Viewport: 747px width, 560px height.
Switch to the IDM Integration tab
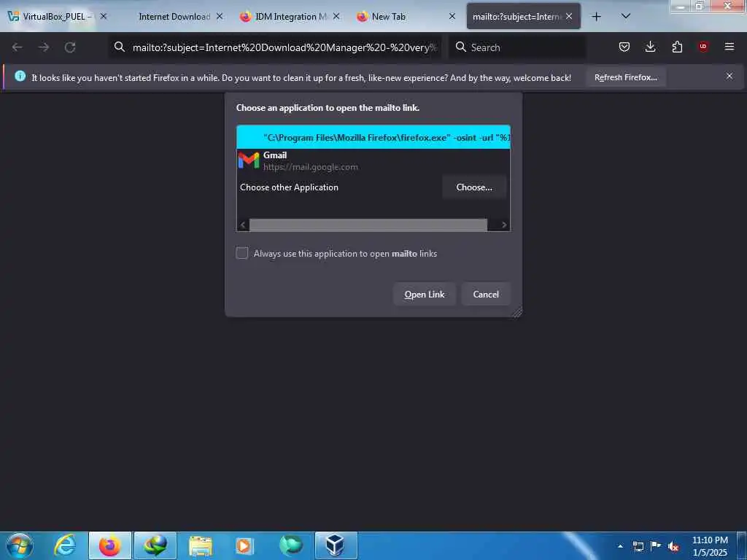pos(290,17)
